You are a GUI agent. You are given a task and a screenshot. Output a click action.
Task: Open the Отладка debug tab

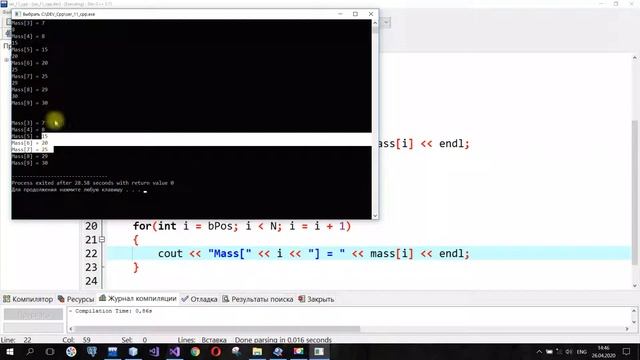tap(199, 299)
